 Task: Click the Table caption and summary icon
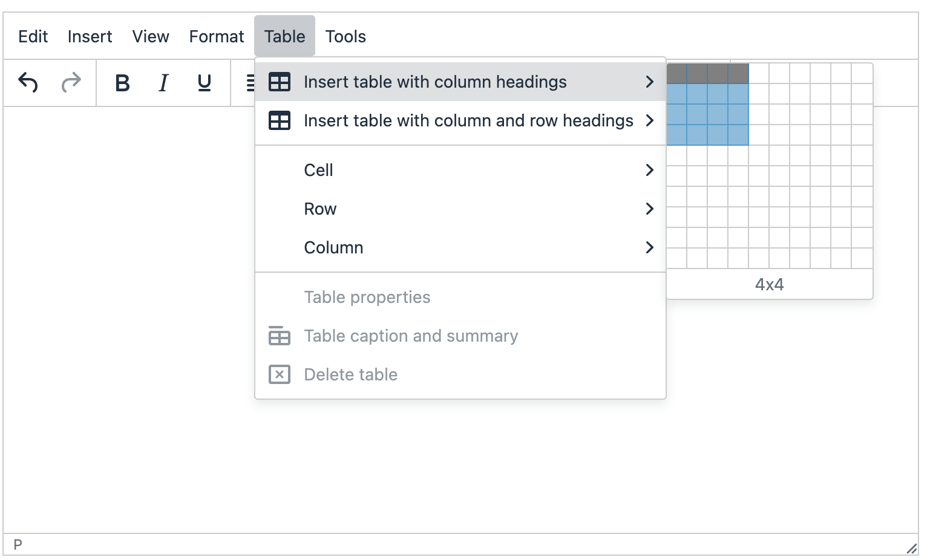(x=279, y=336)
